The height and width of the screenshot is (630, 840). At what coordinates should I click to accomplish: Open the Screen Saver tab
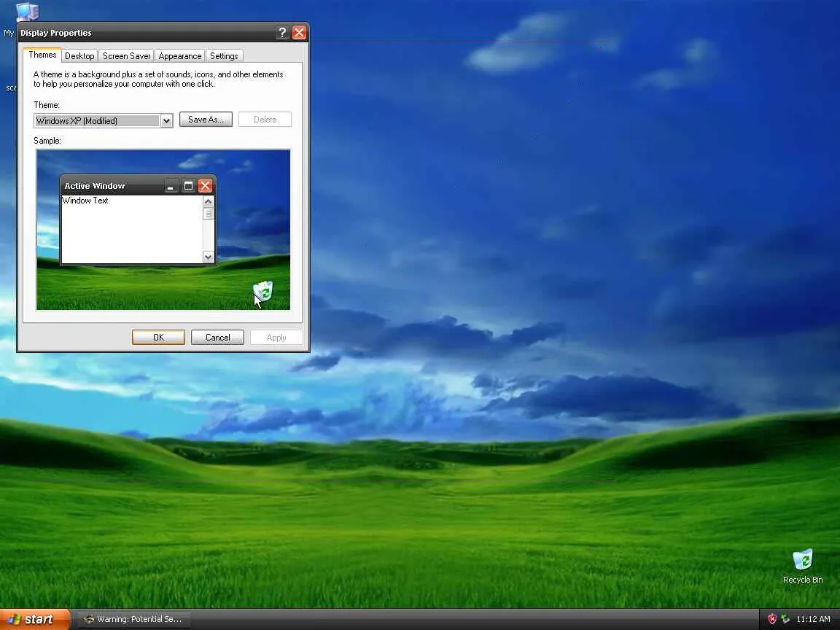[126, 55]
